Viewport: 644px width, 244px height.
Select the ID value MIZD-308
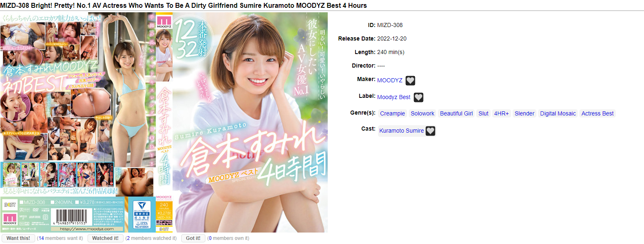click(390, 25)
